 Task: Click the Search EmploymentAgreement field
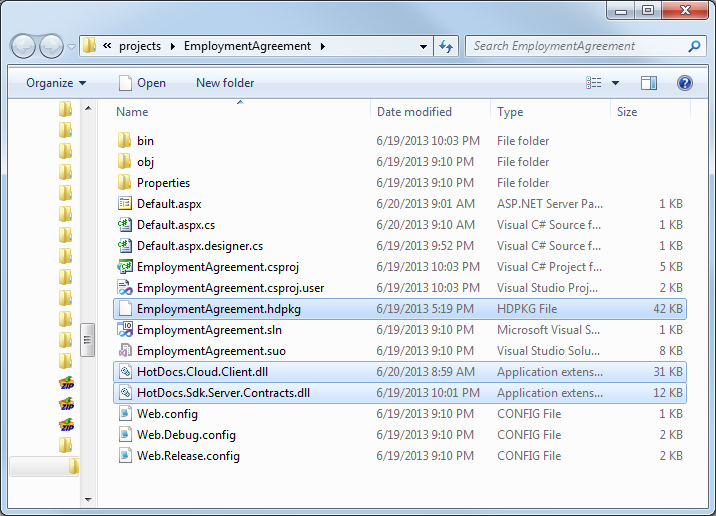click(576, 46)
